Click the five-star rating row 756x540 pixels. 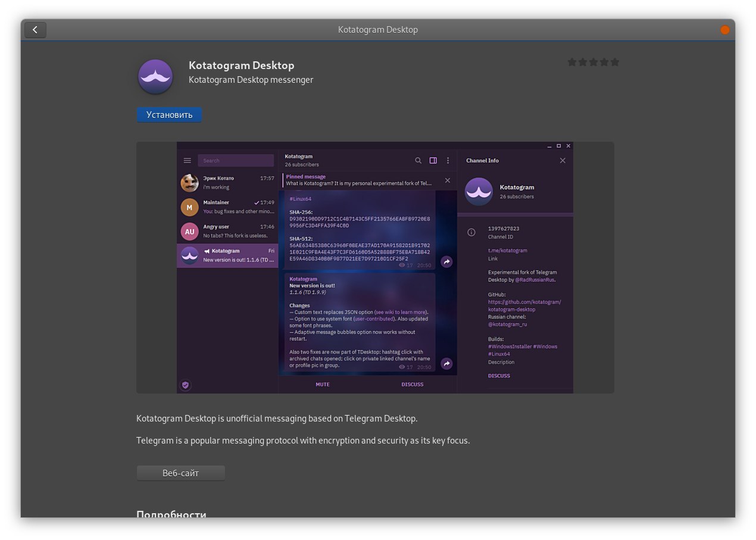593,62
